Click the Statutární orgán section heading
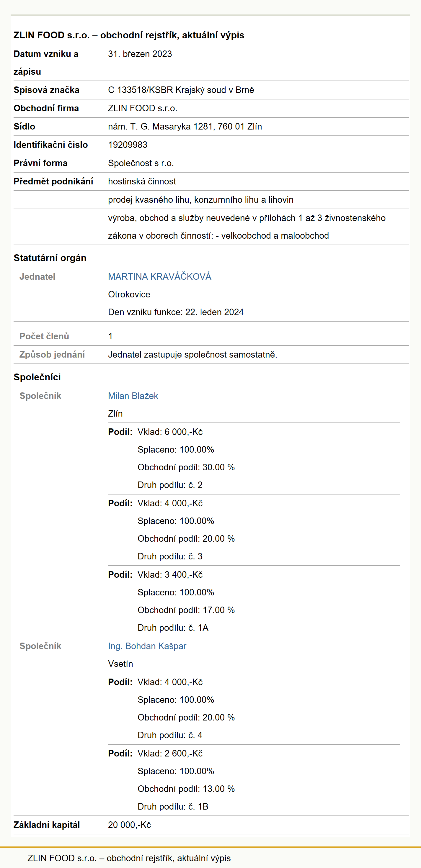This screenshot has width=421, height=868. click(50, 258)
